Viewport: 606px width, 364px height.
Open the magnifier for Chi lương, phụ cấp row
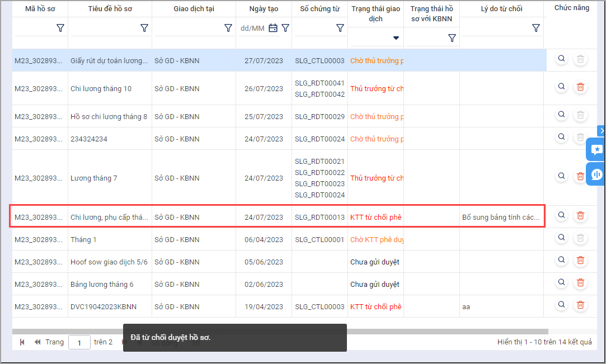click(x=562, y=215)
